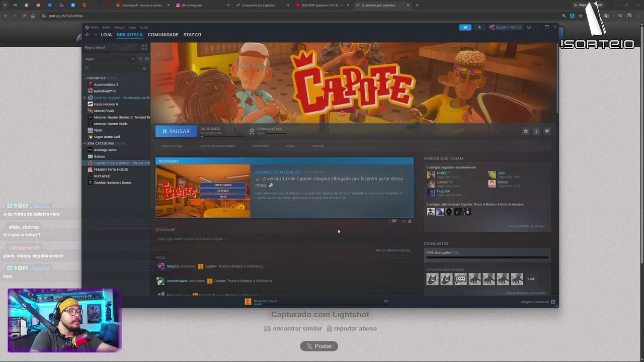The height and width of the screenshot is (362, 644).
Task: Collapse the SEM CATEGORIA category
Action: 85,143
